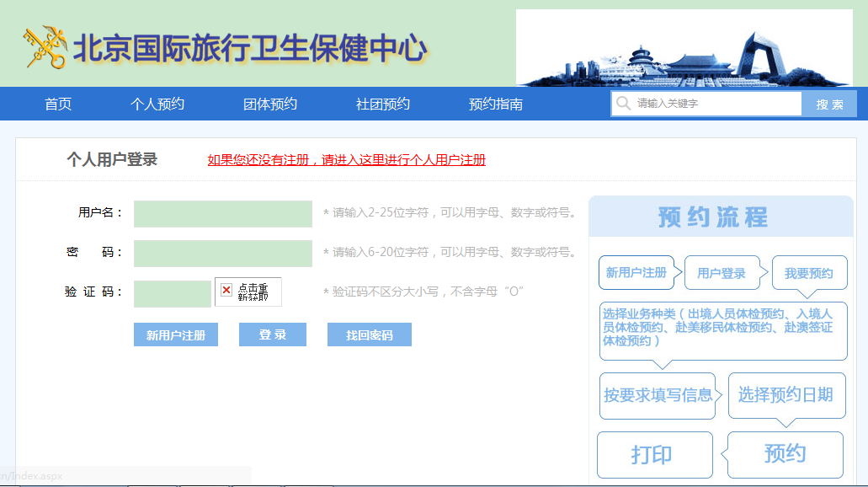The height and width of the screenshot is (487, 868).
Task: Focus the keyword search field
Action: pos(706,104)
